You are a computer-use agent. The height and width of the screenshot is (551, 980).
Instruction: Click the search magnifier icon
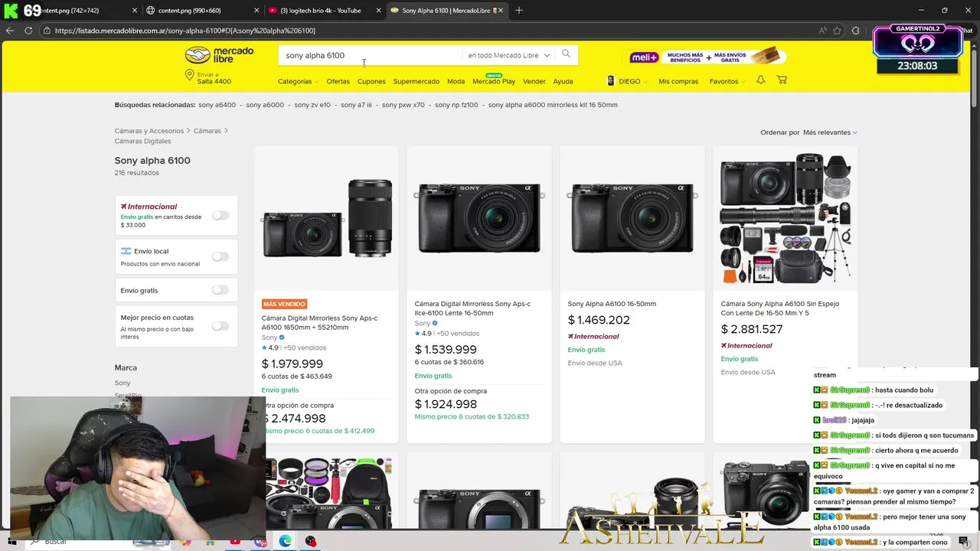566,54
